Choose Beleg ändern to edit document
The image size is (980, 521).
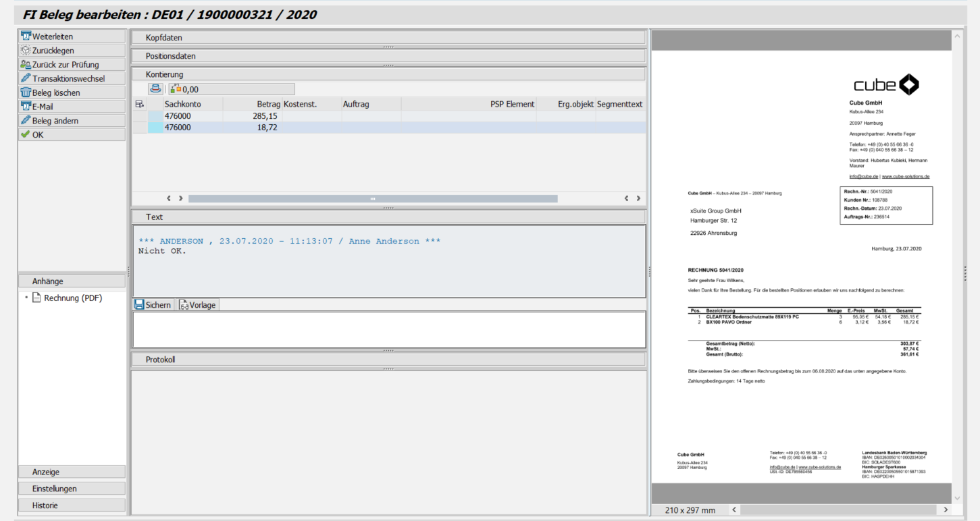point(71,121)
